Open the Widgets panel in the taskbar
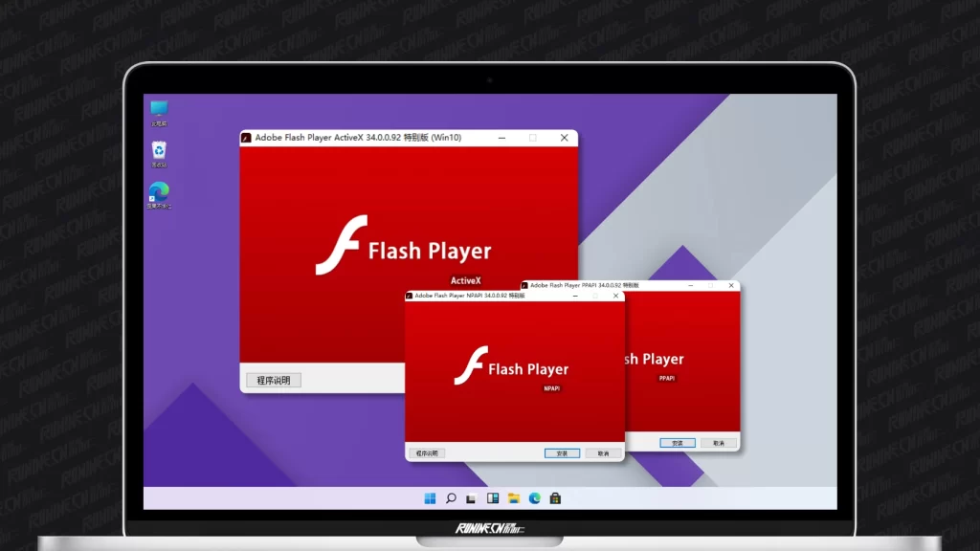 (493, 498)
